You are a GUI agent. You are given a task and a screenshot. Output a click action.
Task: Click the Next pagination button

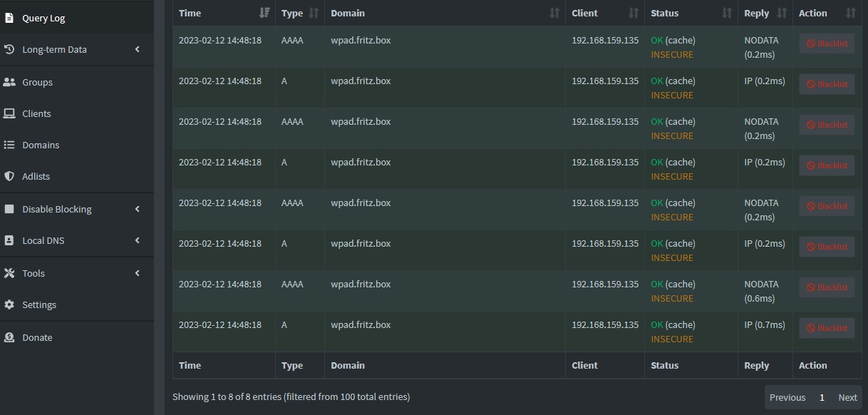[x=847, y=397]
